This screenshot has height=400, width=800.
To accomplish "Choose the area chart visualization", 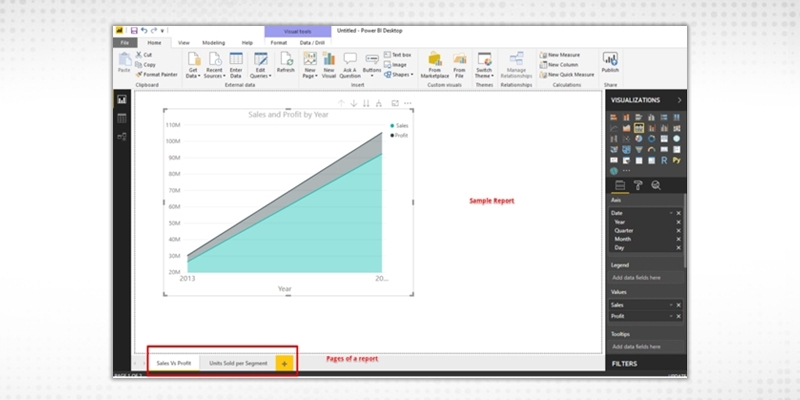I will (626, 128).
